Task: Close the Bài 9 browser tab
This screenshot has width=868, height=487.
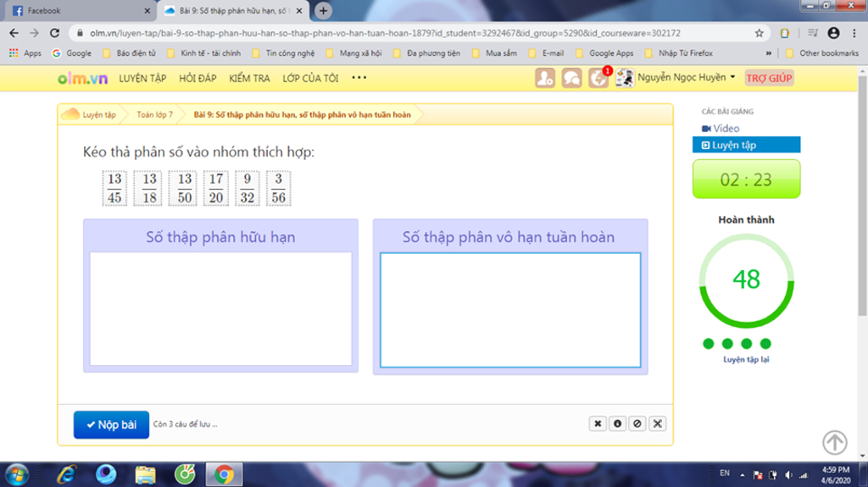Action: point(299,10)
